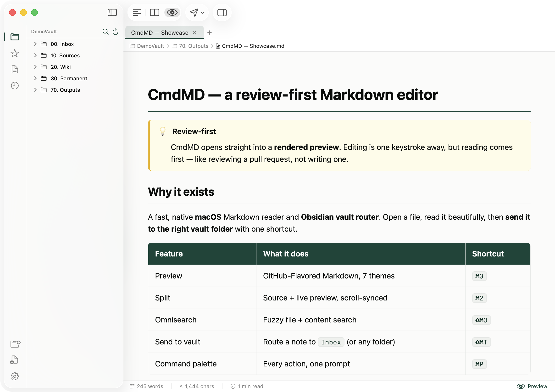555x392 pixels.
Task: Expand the 70. Outputs folder chevron
Action: pyautogui.click(x=35, y=90)
